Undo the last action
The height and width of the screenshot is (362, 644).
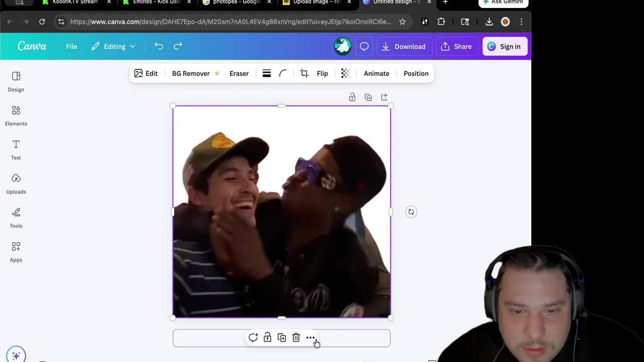pyautogui.click(x=159, y=46)
